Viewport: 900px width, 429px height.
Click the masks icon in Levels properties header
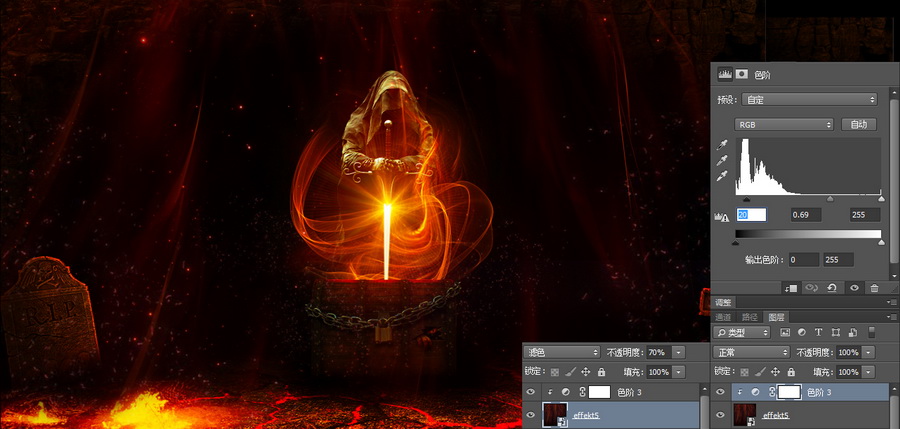[742, 74]
